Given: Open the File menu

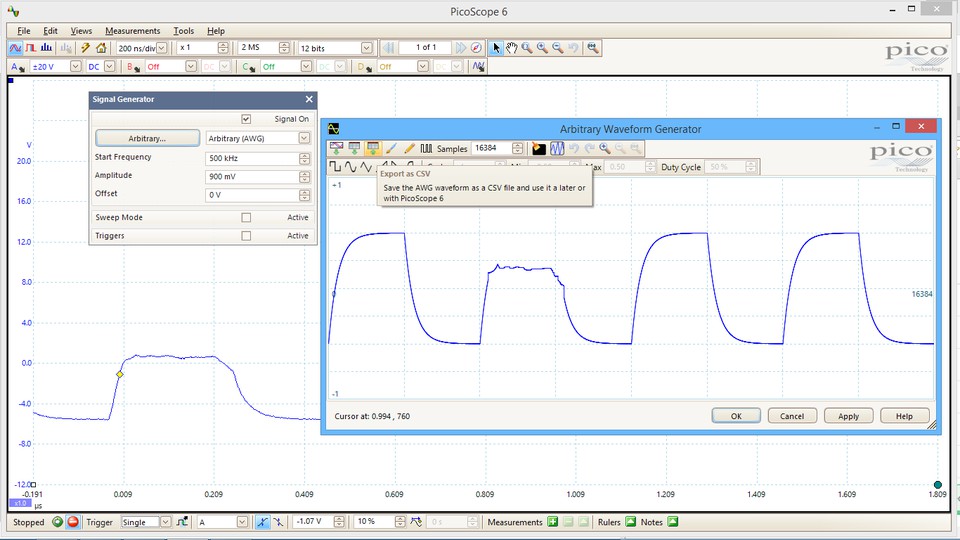Looking at the screenshot, I should [x=23, y=31].
